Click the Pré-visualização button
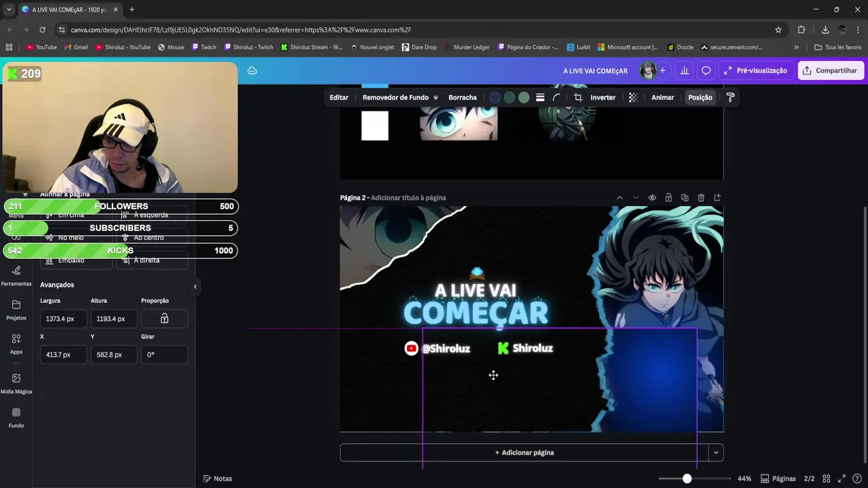868x488 pixels. (x=755, y=70)
